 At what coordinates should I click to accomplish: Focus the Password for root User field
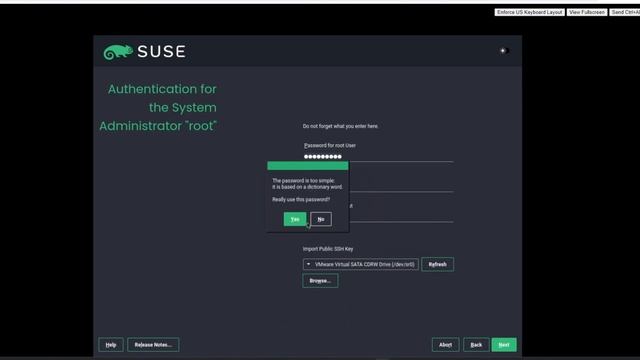(x=378, y=157)
